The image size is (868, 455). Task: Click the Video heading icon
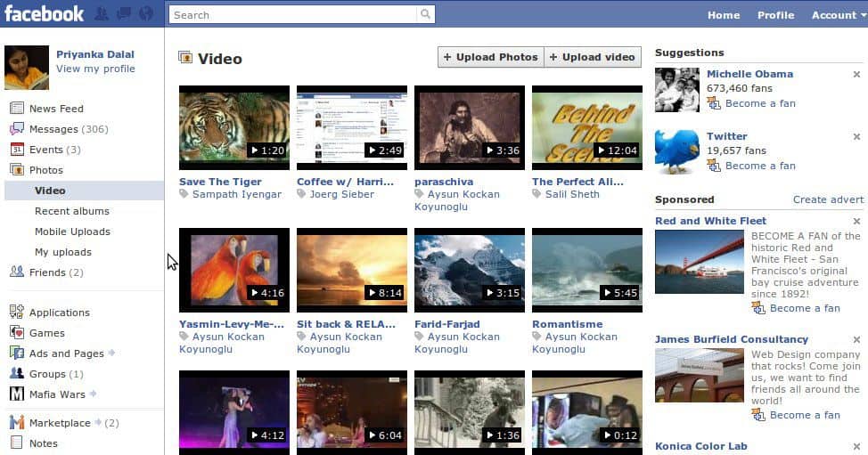(x=185, y=57)
